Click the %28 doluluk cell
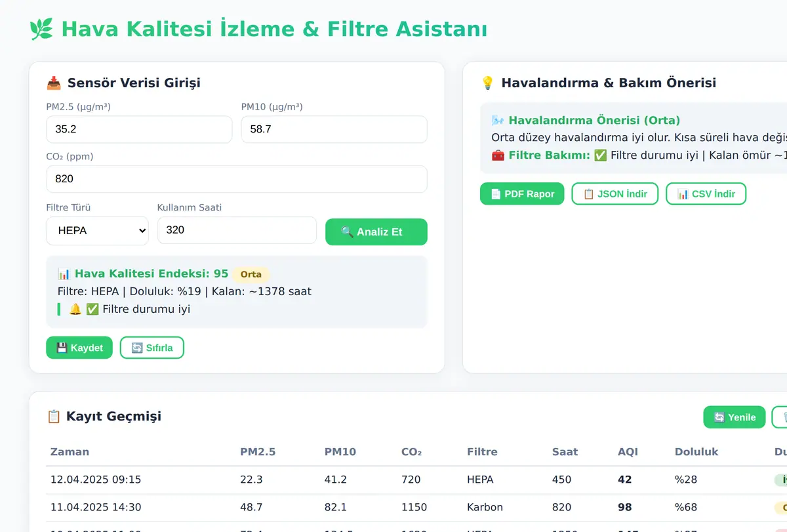Viewport: 787px width, 532px height. (x=686, y=480)
